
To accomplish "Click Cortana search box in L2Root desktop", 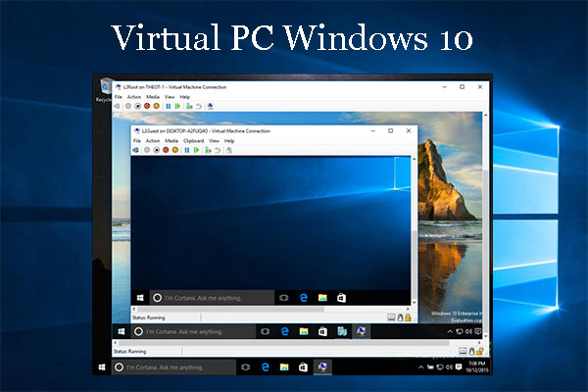I will tap(193, 331).
